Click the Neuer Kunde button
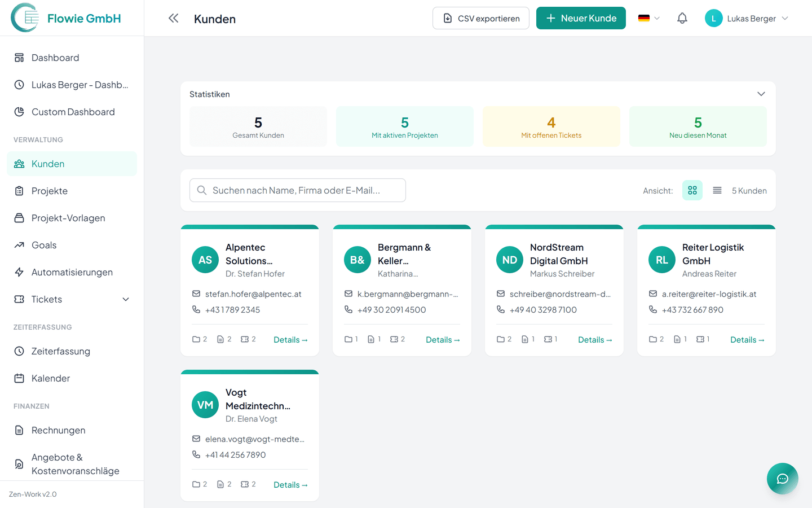812x508 pixels. click(581, 19)
